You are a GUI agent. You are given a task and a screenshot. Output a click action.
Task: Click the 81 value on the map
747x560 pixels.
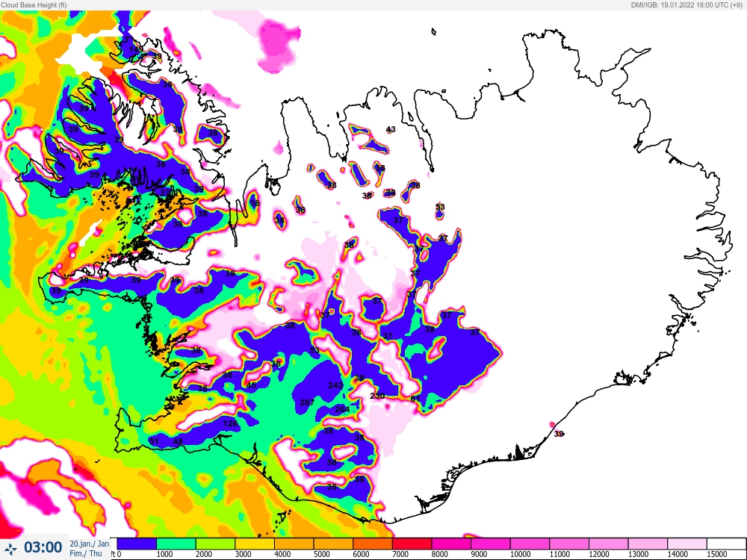tap(415, 399)
